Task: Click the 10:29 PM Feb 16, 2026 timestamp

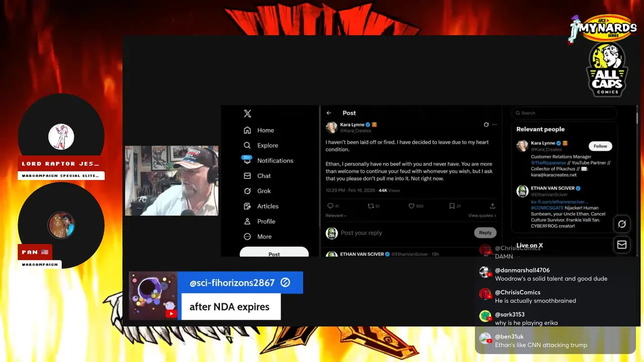Action: click(349, 191)
